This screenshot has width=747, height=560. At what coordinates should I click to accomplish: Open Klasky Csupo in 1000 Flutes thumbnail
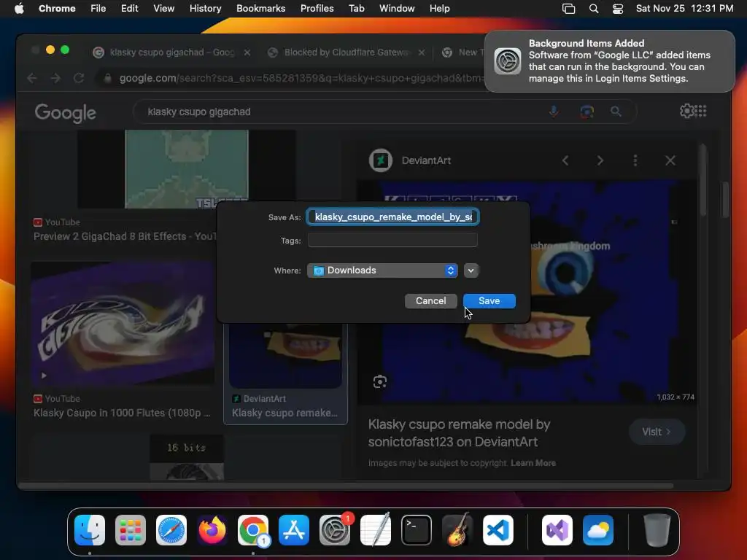click(x=123, y=323)
